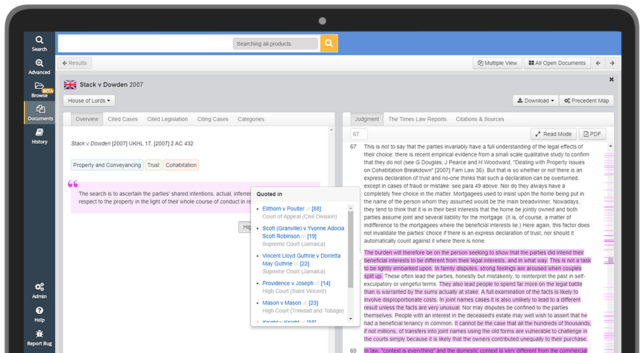Switch to the Citing Cases tab
Image resolution: width=644 pixels, height=353 pixels.
point(213,119)
